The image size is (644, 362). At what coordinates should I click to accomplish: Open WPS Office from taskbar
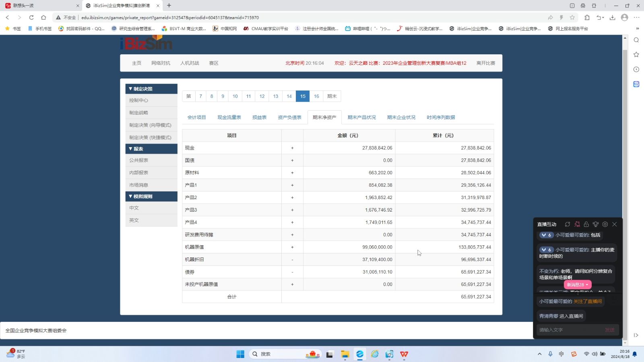pyautogui.click(x=404, y=354)
